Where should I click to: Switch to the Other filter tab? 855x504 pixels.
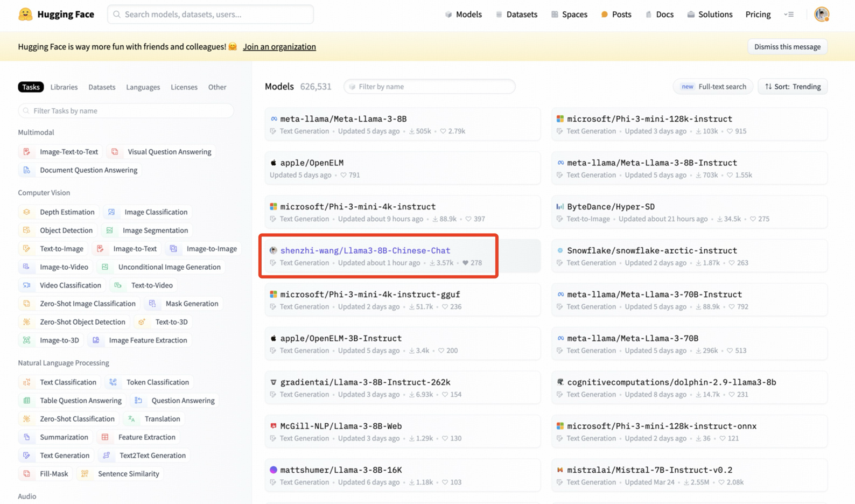(x=218, y=87)
